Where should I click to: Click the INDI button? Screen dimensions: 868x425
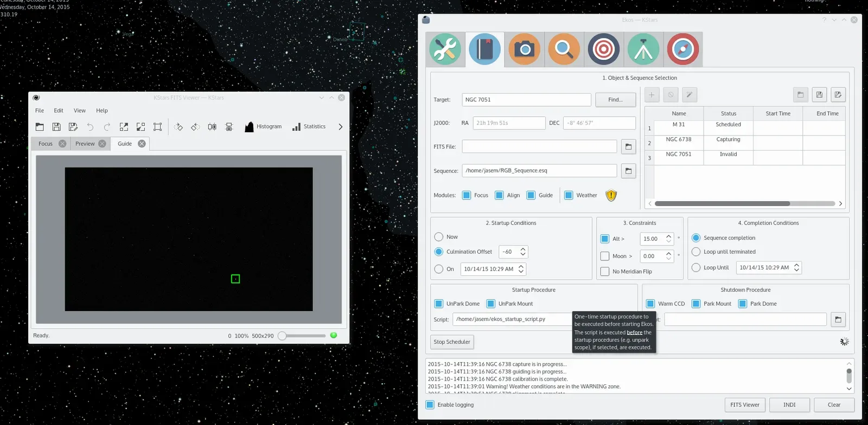point(789,405)
